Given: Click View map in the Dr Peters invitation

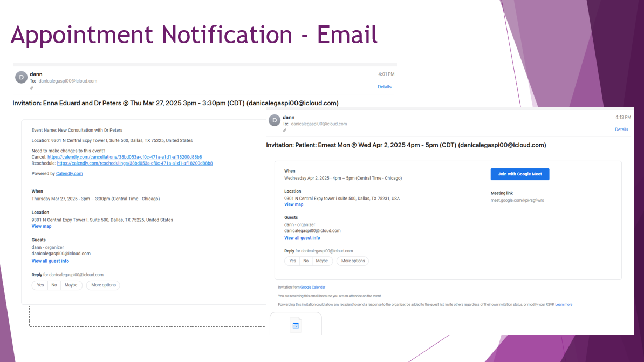Looking at the screenshot, I should coord(42,226).
